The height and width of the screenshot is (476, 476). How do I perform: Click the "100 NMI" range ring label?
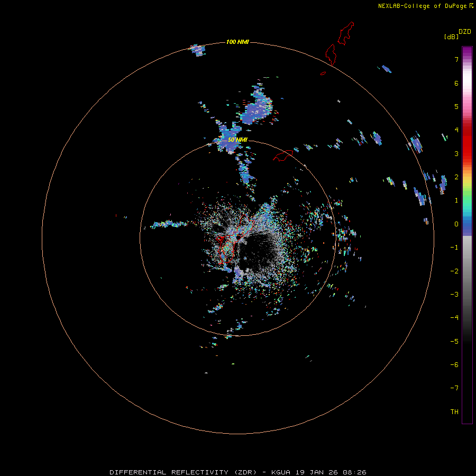pyautogui.click(x=237, y=42)
